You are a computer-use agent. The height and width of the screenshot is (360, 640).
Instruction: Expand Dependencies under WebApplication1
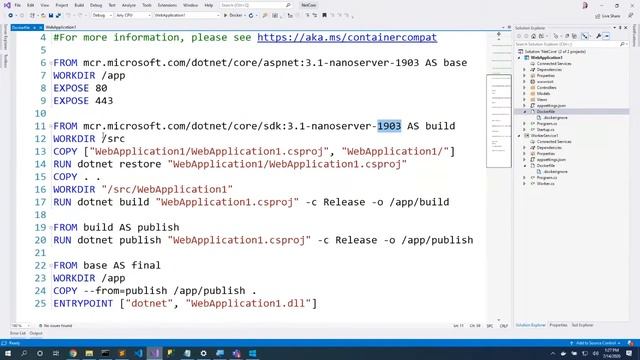pyautogui.click(x=524, y=70)
